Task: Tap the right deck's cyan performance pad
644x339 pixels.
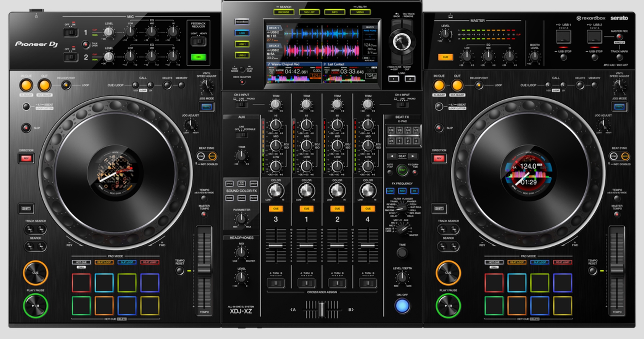Action: click(x=517, y=283)
